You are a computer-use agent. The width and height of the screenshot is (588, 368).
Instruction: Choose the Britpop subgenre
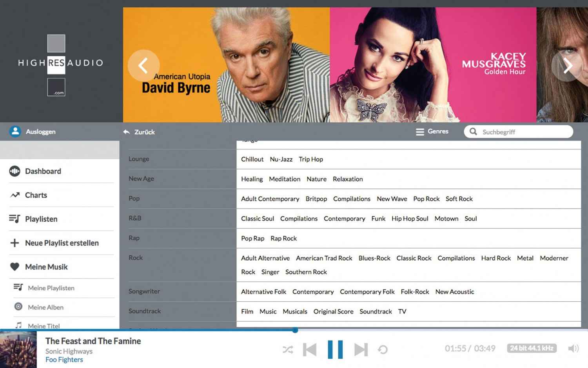pyautogui.click(x=316, y=199)
